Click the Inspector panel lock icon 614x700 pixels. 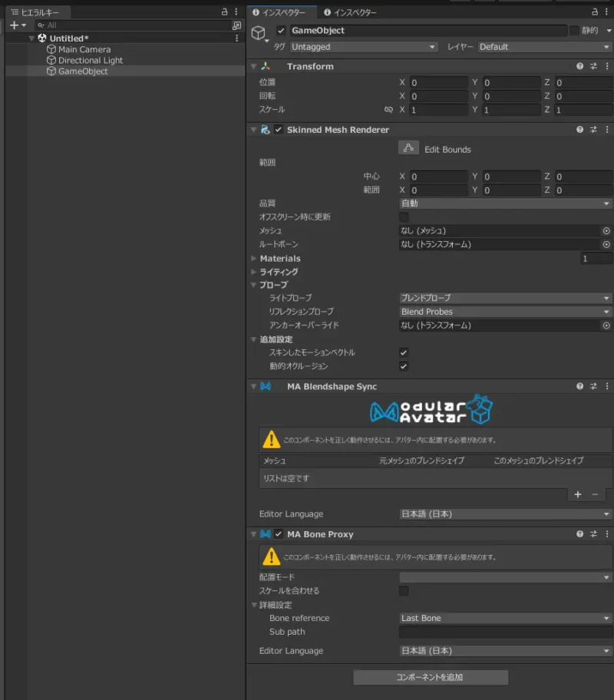click(x=595, y=12)
